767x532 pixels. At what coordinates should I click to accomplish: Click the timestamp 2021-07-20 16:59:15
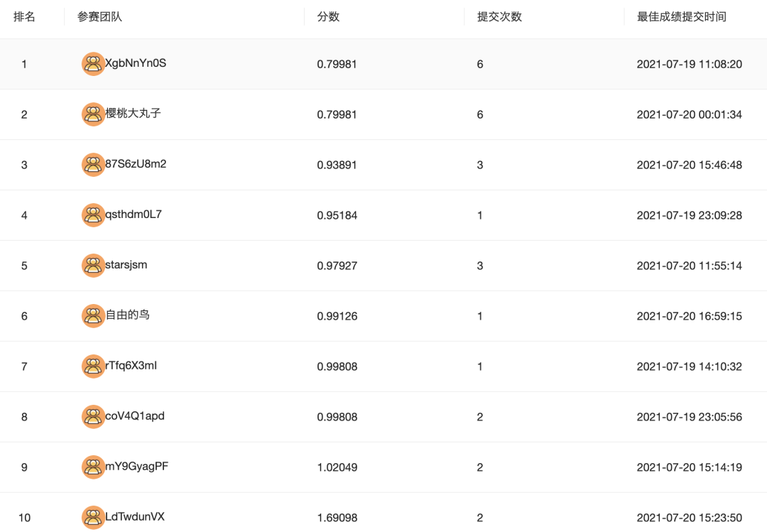(x=689, y=316)
